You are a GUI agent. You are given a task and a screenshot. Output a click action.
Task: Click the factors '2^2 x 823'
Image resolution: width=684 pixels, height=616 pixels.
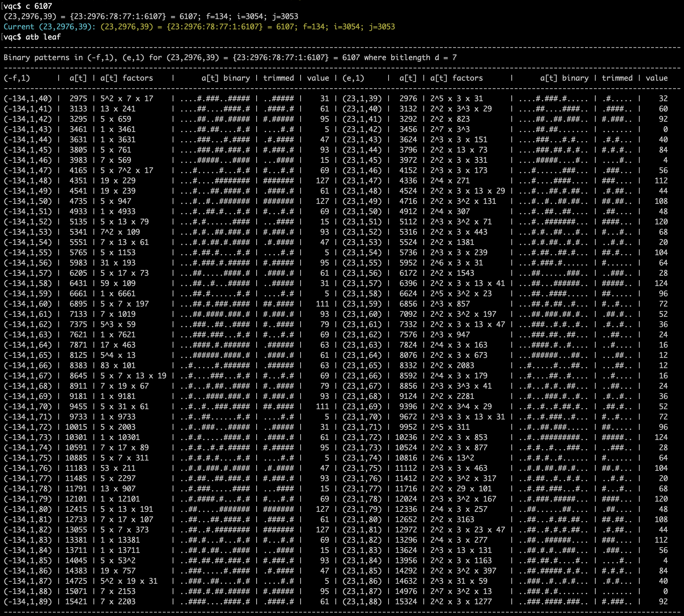[450, 119]
